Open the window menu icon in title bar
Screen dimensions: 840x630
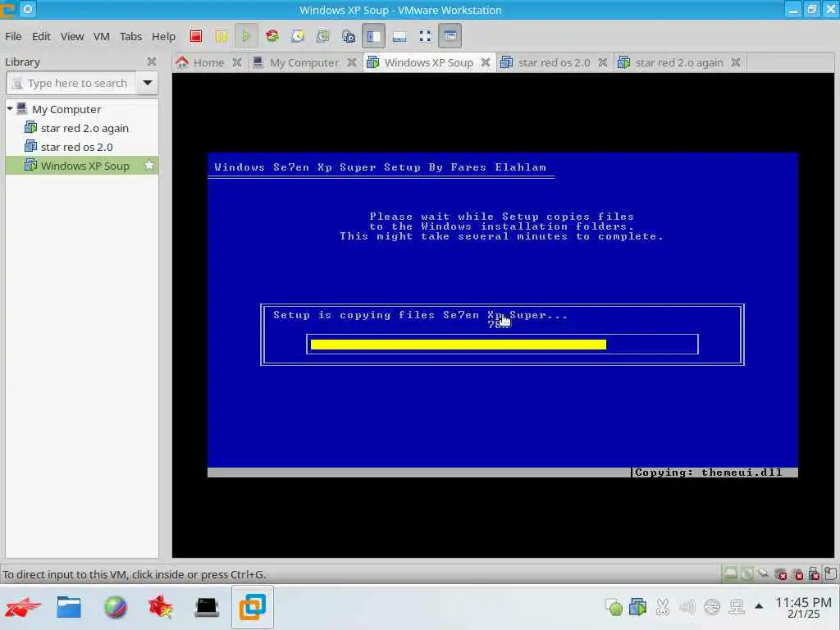pos(7,9)
